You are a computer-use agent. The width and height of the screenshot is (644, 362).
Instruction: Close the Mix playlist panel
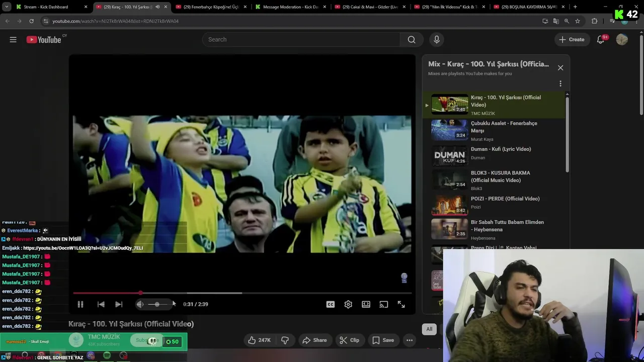point(560,68)
